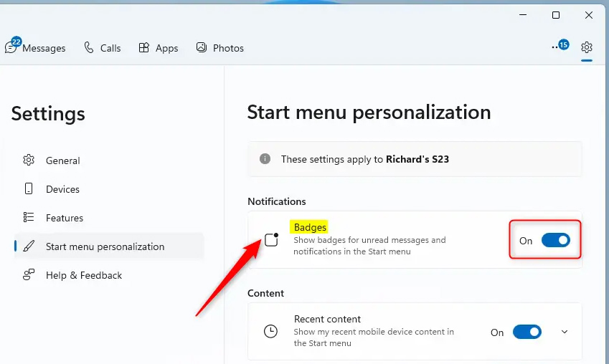Click the Badges notification icon
Image resolution: width=609 pixels, height=364 pixels.
point(271,239)
